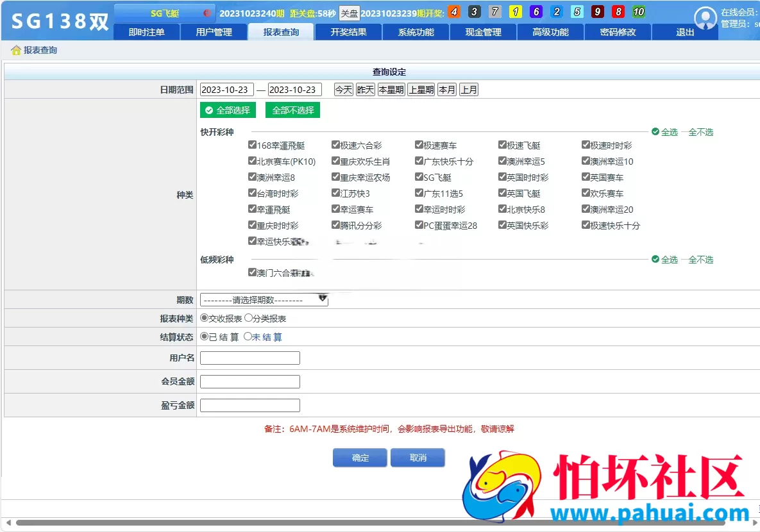Click 全不选 for 快开彩种

click(701, 132)
